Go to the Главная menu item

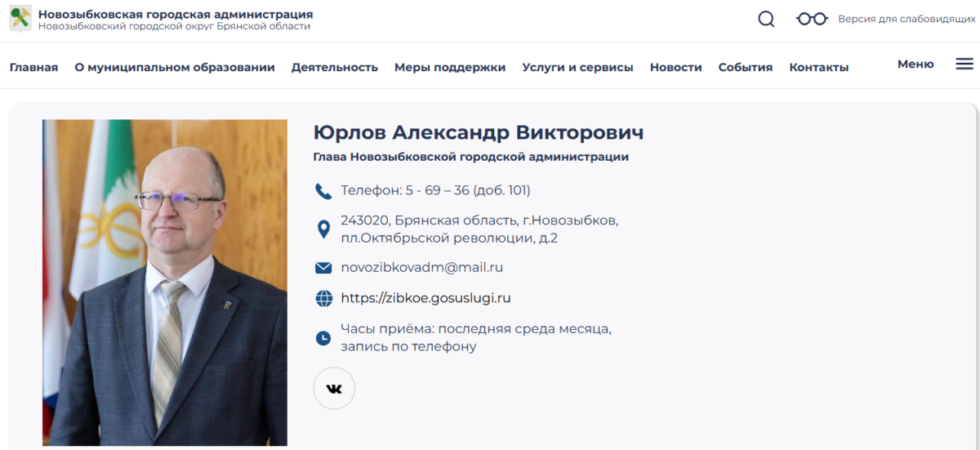point(33,67)
